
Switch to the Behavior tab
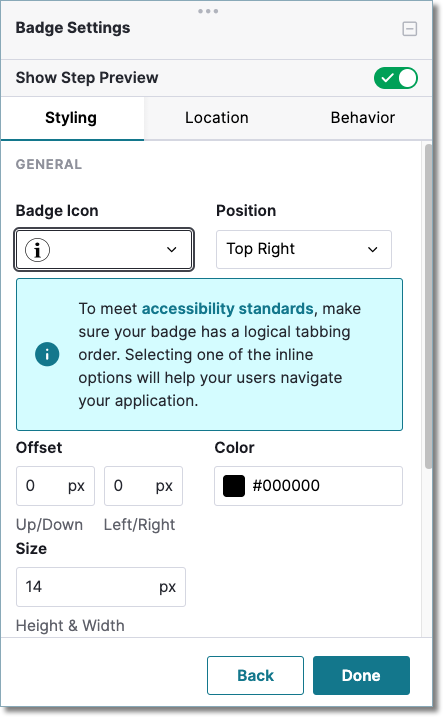click(x=363, y=118)
